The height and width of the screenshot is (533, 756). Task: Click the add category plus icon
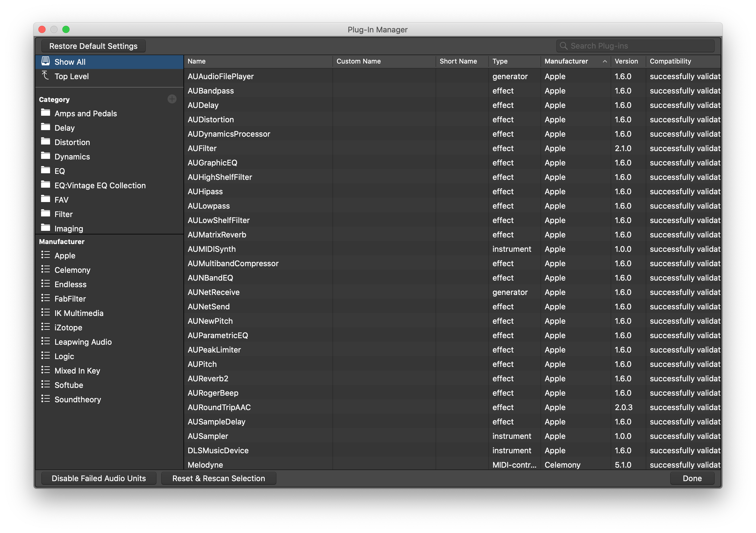[x=172, y=99]
